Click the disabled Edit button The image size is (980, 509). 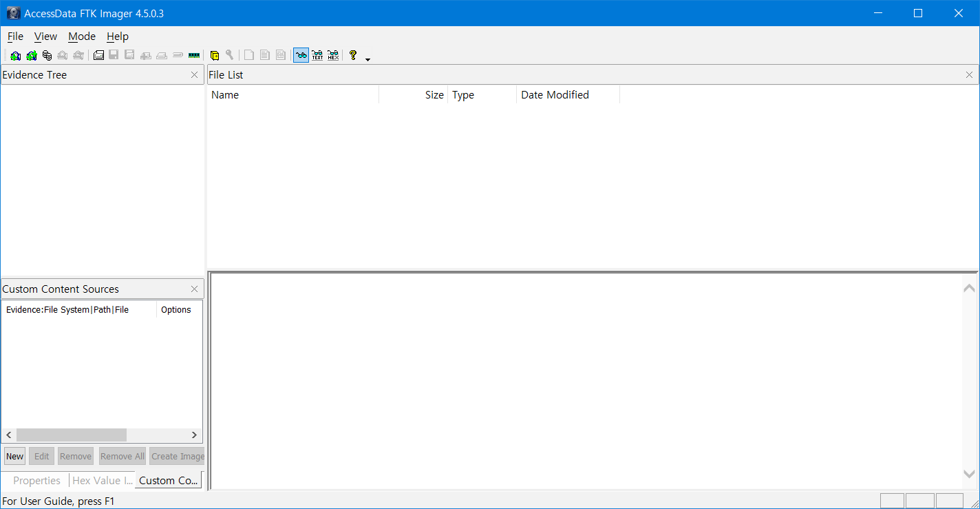tap(41, 456)
